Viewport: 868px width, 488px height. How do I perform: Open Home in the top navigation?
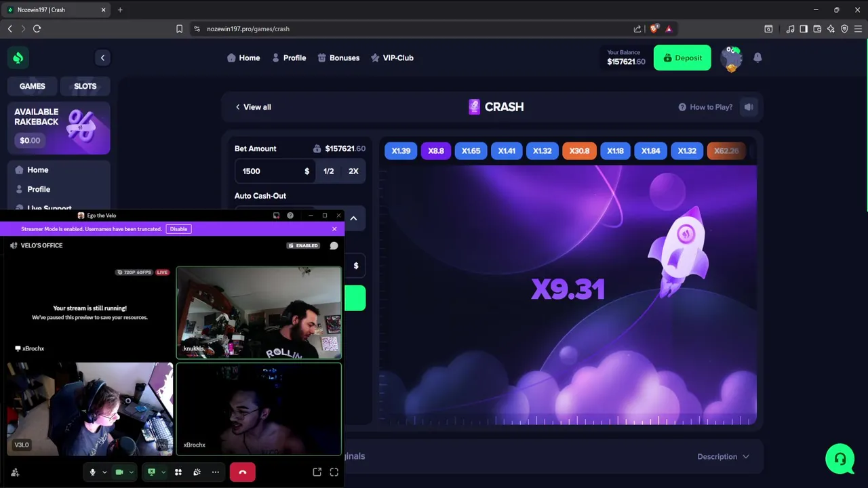tap(243, 58)
